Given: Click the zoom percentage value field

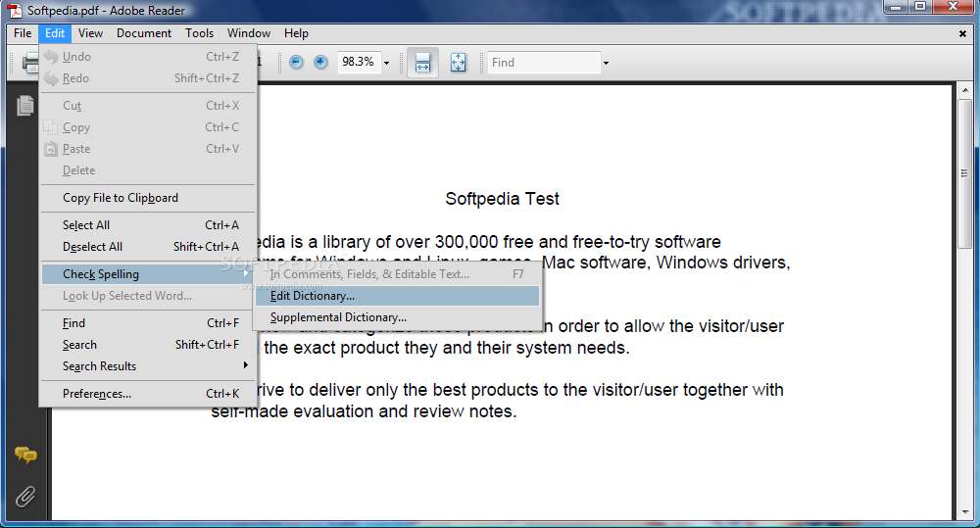Looking at the screenshot, I should 358,62.
